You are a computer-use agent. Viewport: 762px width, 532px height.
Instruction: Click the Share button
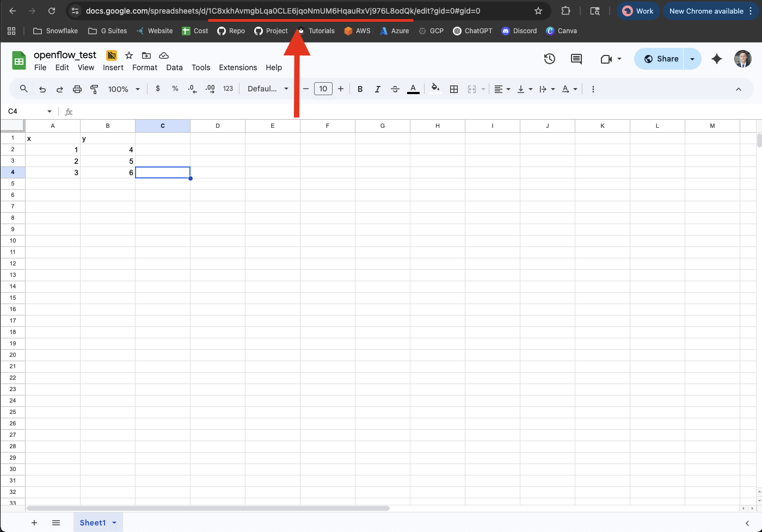[x=660, y=59]
